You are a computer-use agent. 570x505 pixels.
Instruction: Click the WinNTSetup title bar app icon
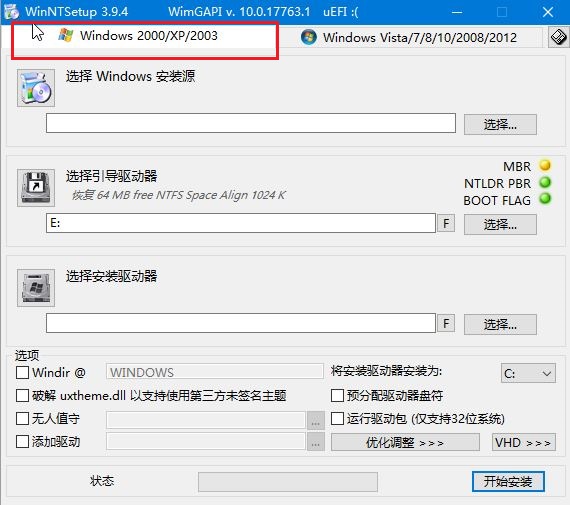pos(11,11)
